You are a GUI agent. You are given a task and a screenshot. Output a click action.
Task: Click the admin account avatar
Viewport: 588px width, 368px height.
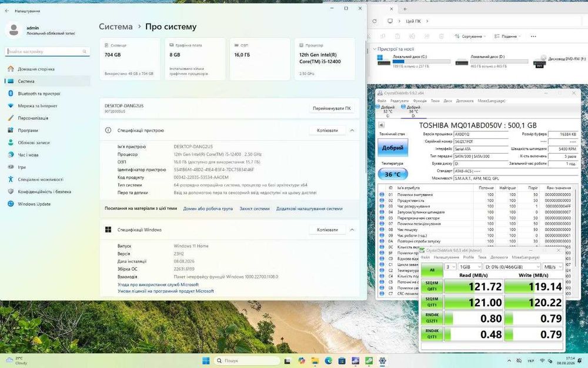[x=14, y=30]
